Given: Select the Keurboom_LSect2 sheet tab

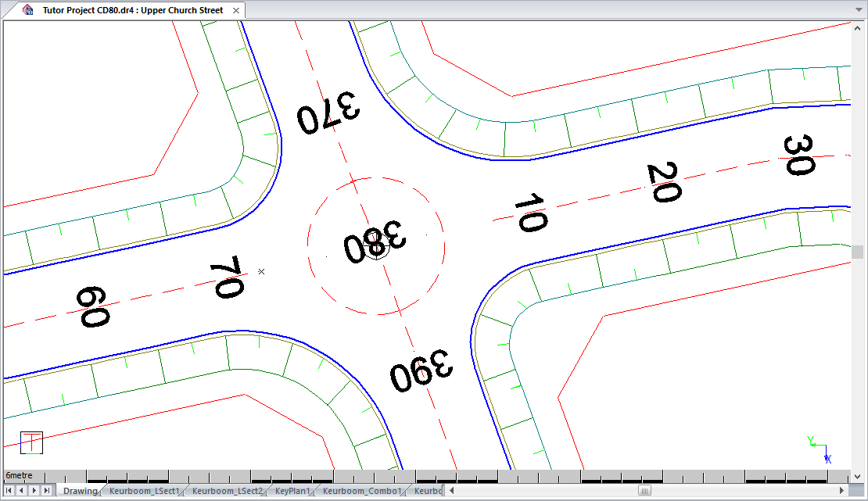Looking at the screenshot, I should click(x=228, y=491).
